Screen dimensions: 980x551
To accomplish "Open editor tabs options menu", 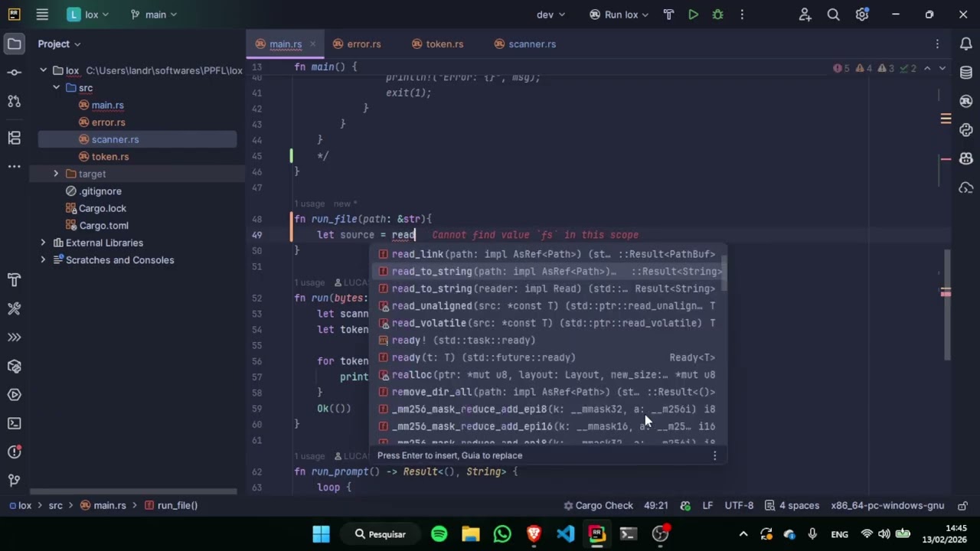I will [x=938, y=44].
